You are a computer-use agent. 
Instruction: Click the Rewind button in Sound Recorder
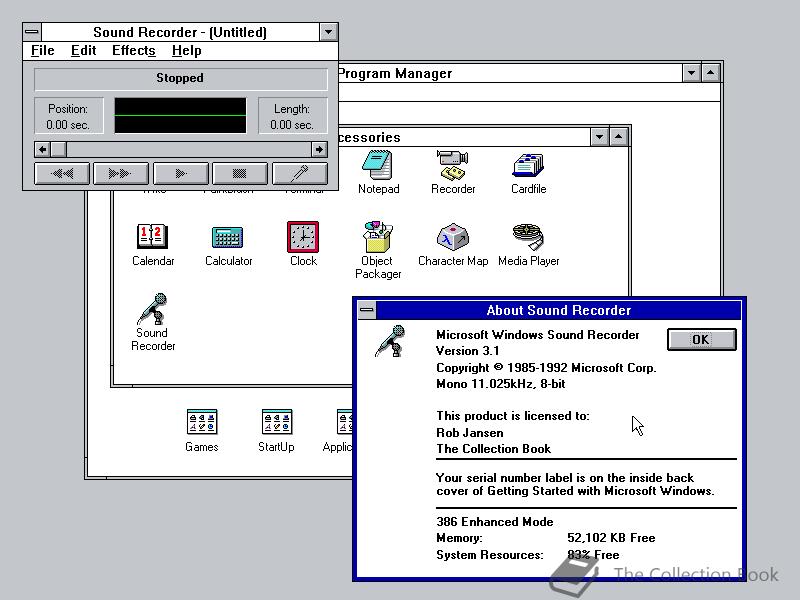coord(62,174)
